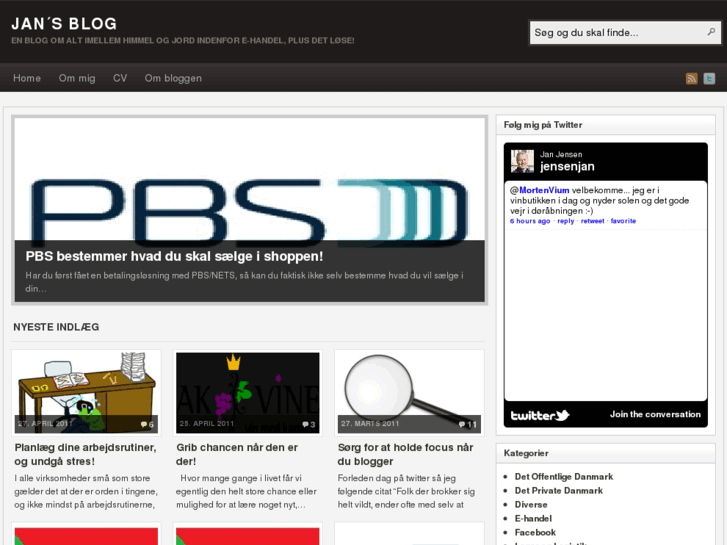Click the Twitter logo in widget footer

point(540,415)
